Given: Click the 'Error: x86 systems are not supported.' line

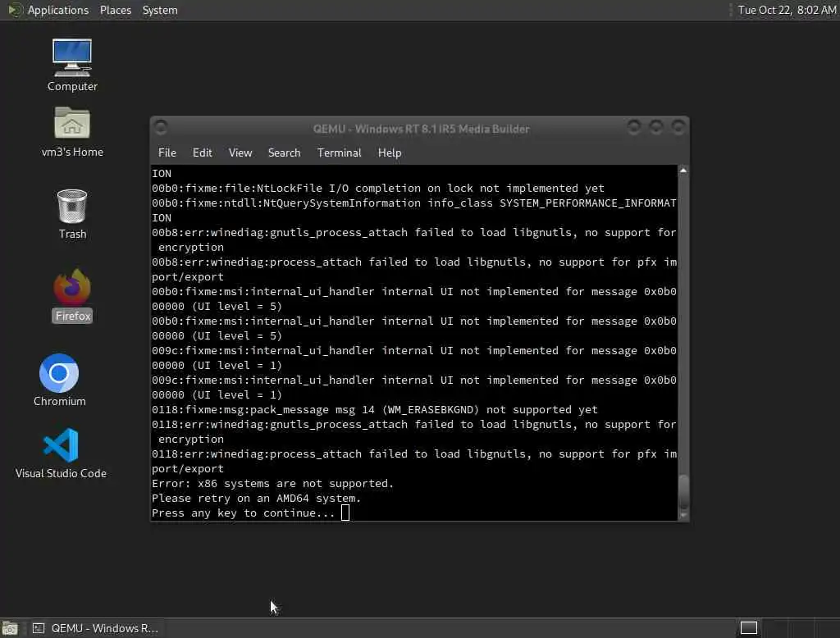Looking at the screenshot, I should [x=272, y=483].
